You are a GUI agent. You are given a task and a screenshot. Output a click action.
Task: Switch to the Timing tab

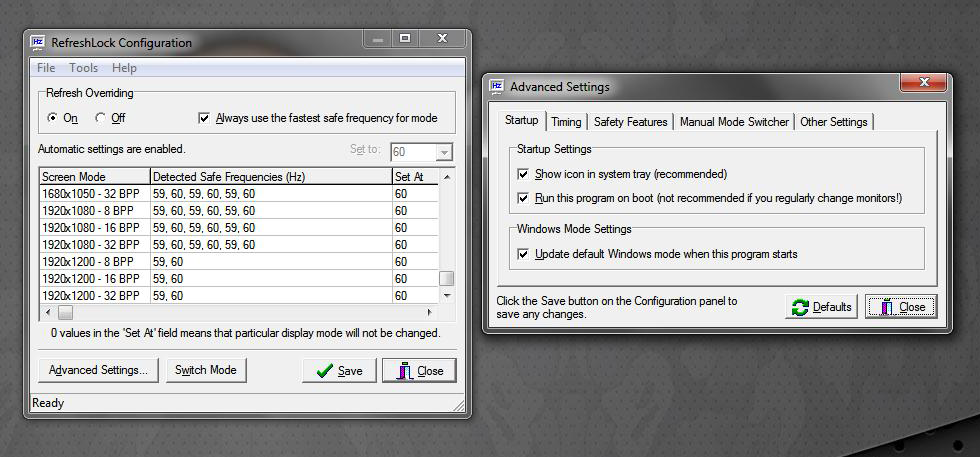(x=566, y=122)
